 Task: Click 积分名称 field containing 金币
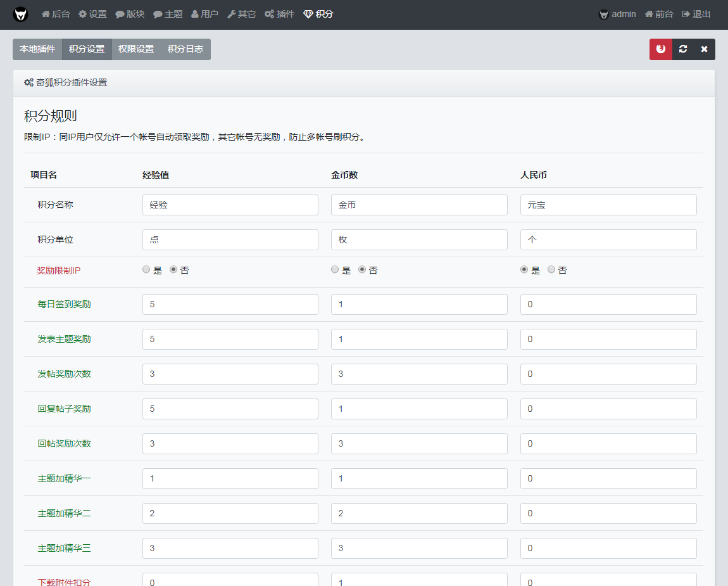tap(419, 205)
